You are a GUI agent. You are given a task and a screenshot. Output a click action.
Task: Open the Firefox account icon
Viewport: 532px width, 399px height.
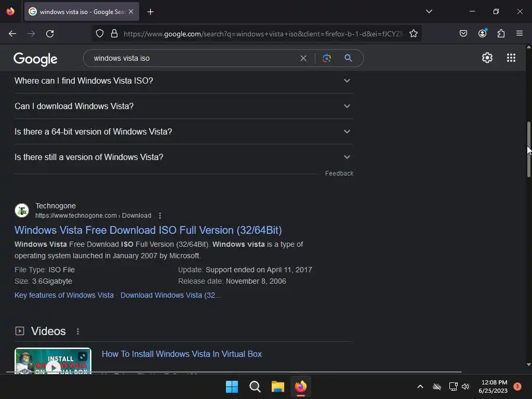point(483,33)
